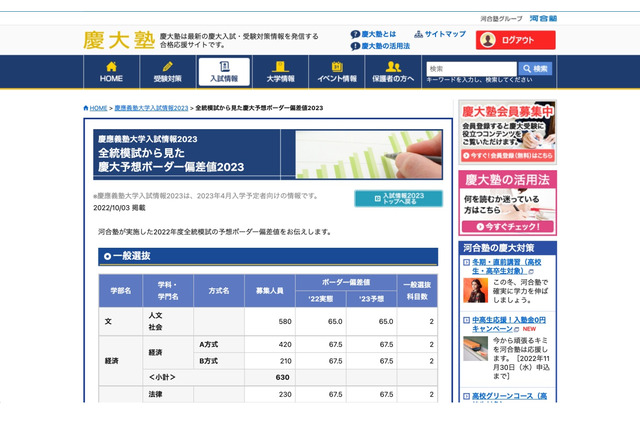The width and height of the screenshot is (640, 426).
Task: Click the 慶大塾とは link
Action: point(379,34)
